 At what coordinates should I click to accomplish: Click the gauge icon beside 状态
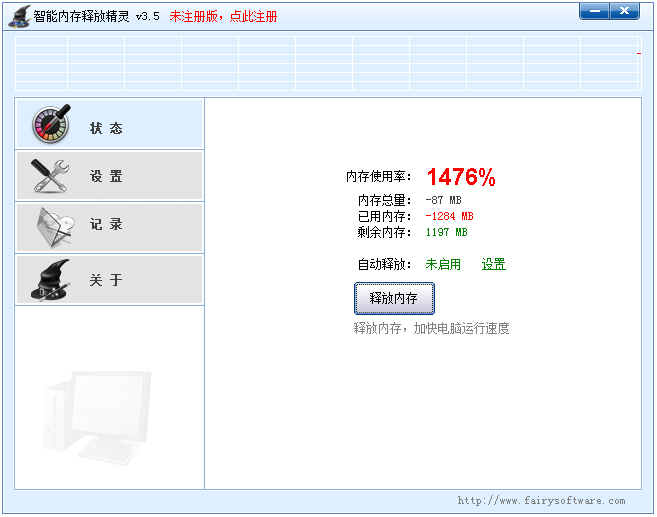[x=51, y=124]
